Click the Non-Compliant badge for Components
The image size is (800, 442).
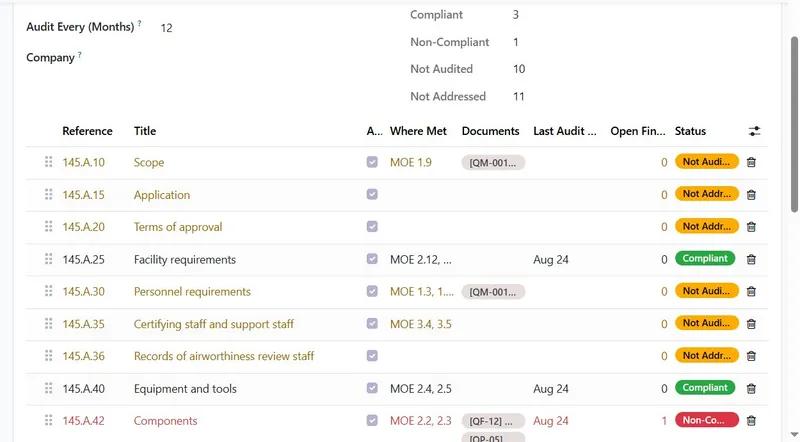[x=707, y=421]
